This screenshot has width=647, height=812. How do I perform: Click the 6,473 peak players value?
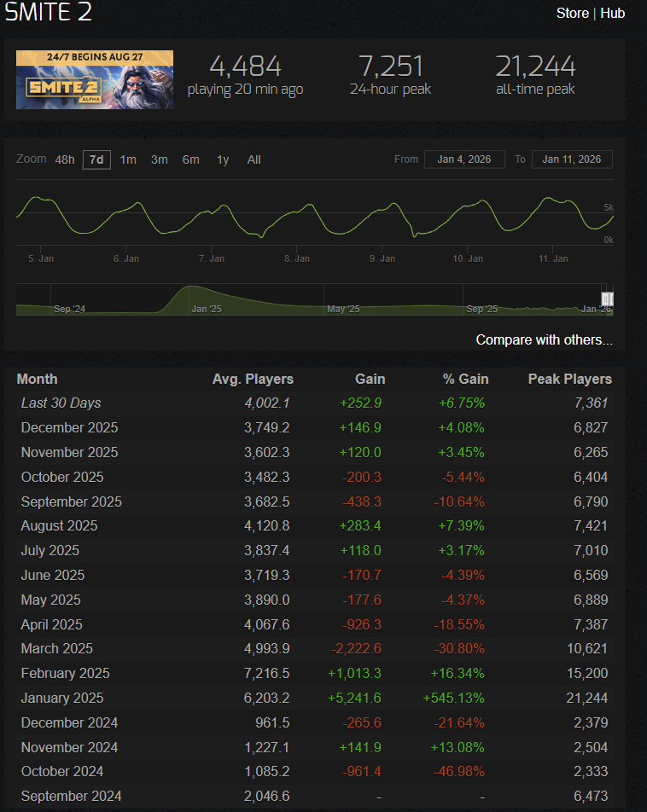click(x=591, y=796)
